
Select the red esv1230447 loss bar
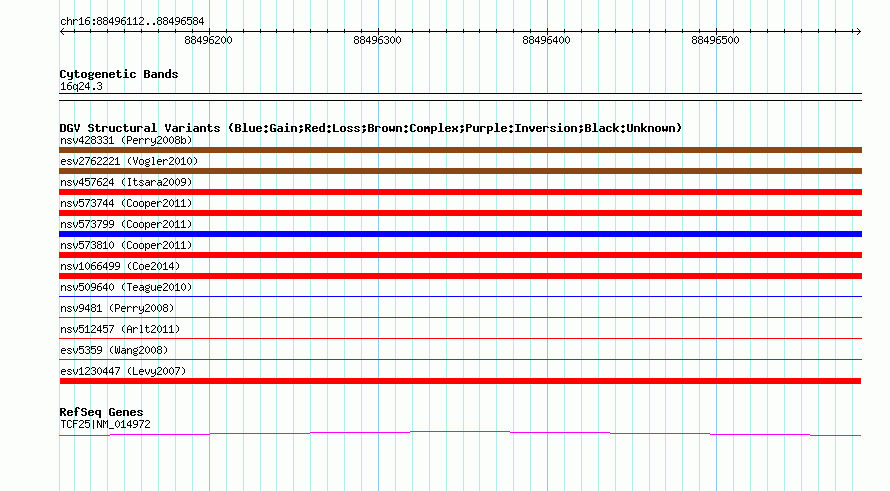tap(460, 381)
